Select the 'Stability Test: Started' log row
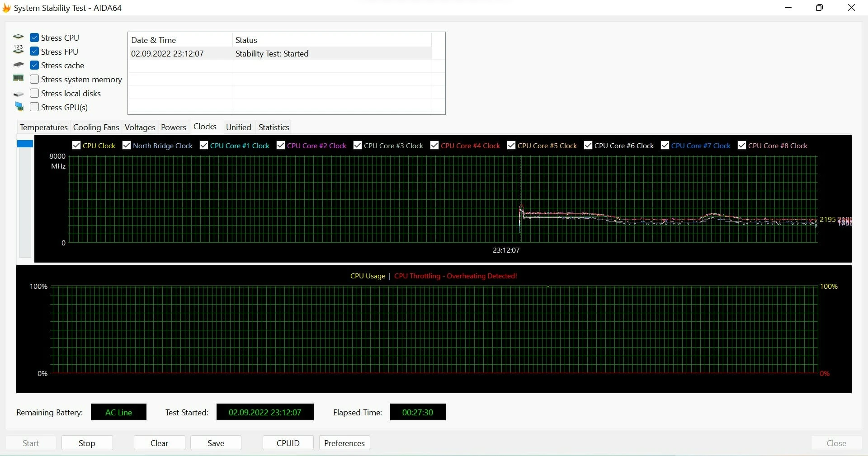Viewport: 868px width, 456px height. (280, 53)
